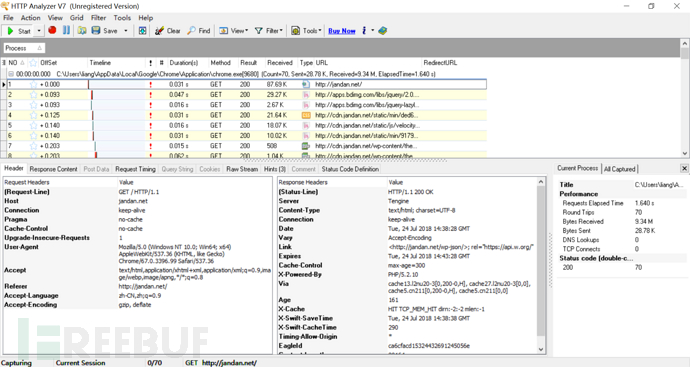Image resolution: width=690 pixels, height=367 pixels.
Task: Open the View toolbar dropdown
Action: [234, 31]
